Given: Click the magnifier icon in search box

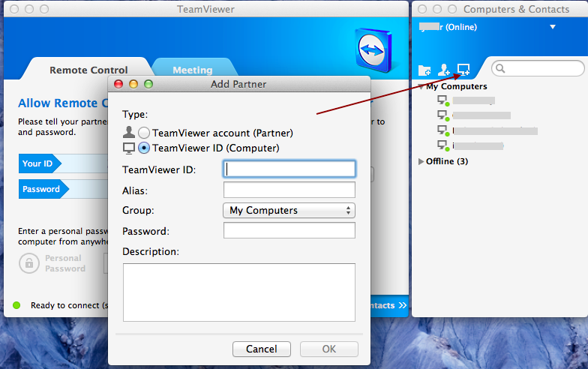Looking at the screenshot, I should click(500, 68).
